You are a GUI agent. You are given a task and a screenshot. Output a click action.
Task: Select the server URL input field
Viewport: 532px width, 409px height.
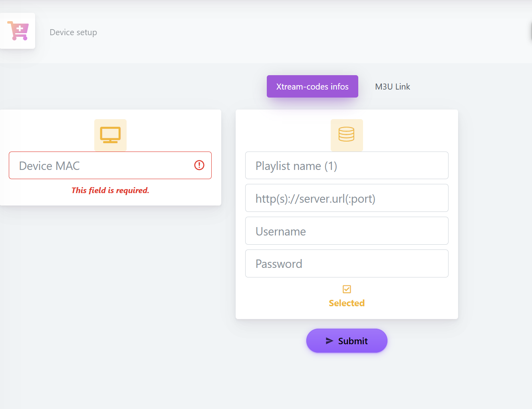pyautogui.click(x=347, y=198)
